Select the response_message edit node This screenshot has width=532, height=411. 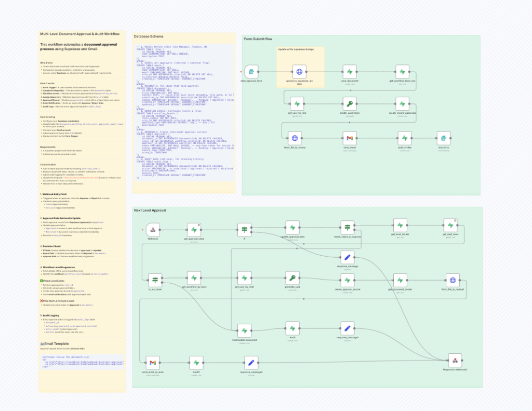(x=348, y=256)
